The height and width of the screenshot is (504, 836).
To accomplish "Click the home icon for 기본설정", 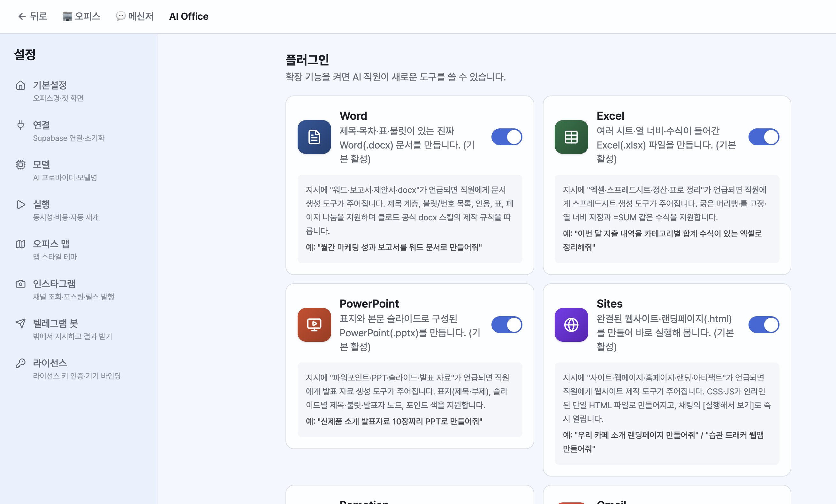I will [x=21, y=85].
